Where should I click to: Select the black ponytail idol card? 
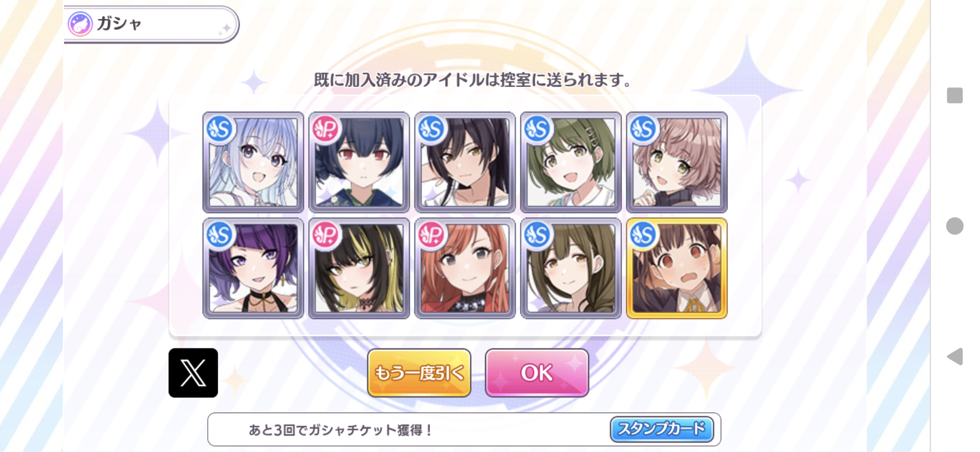pos(465,162)
